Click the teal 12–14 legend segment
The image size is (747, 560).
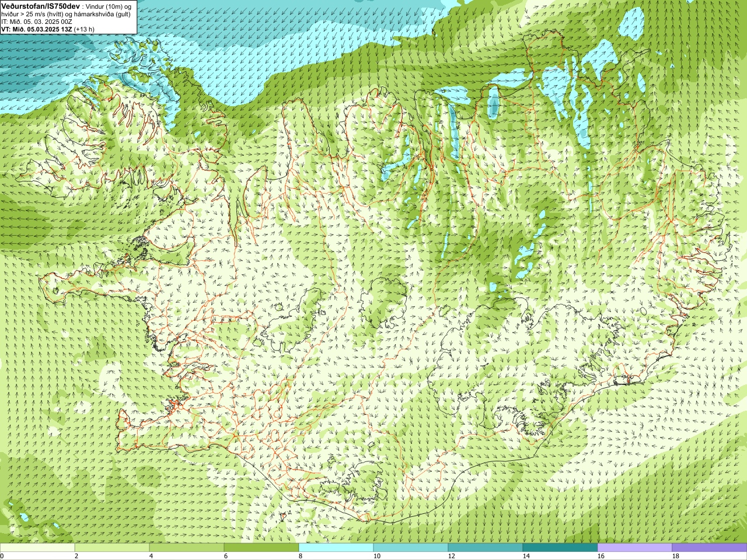486,548
